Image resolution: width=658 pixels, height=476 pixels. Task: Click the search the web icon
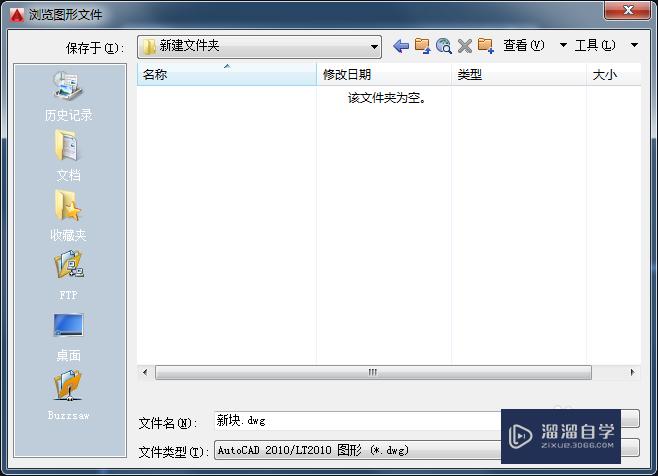click(444, 46)
